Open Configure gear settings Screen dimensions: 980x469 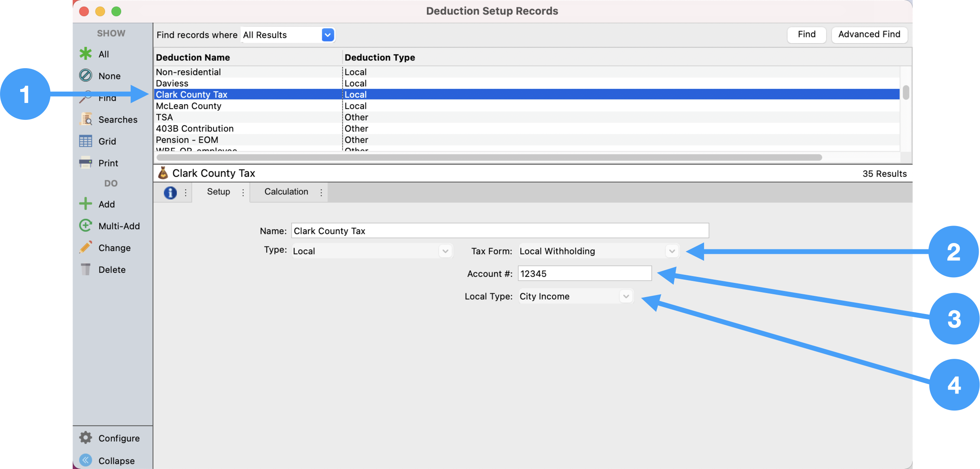[x=86, y=438]
